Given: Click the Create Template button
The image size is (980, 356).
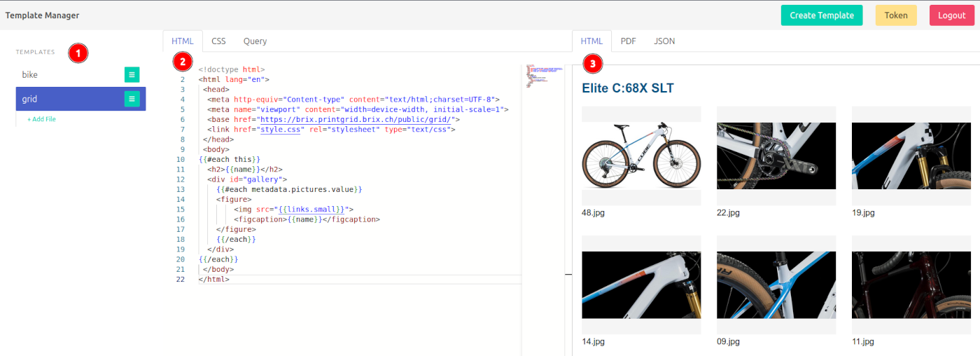Looking at the screenshot, I should (x=822, y=15).
